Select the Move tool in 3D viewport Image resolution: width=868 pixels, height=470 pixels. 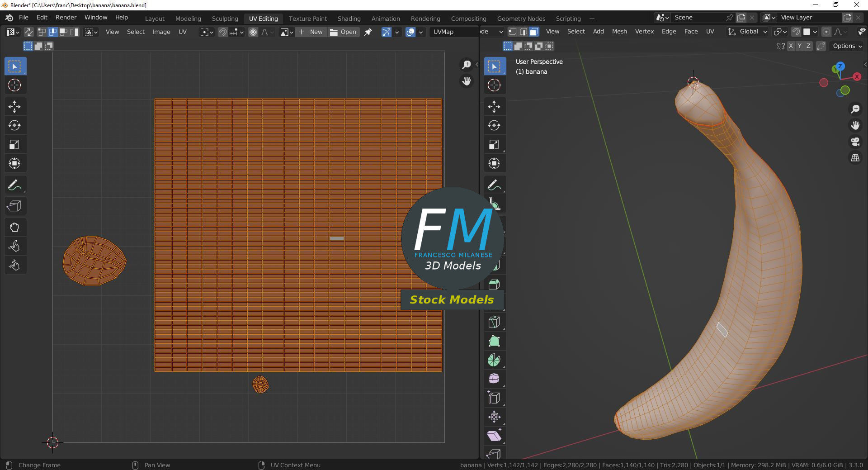[494, 107]
